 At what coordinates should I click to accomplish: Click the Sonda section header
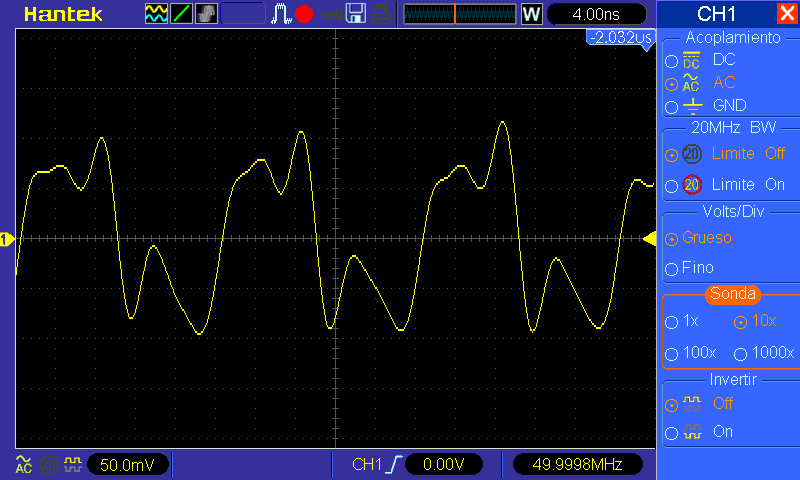(733, 294)
